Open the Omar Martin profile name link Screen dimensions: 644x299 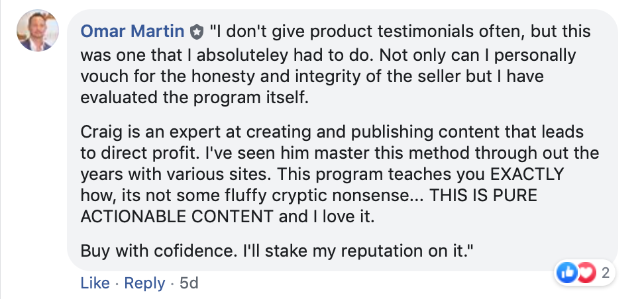(x=134, y=31)
